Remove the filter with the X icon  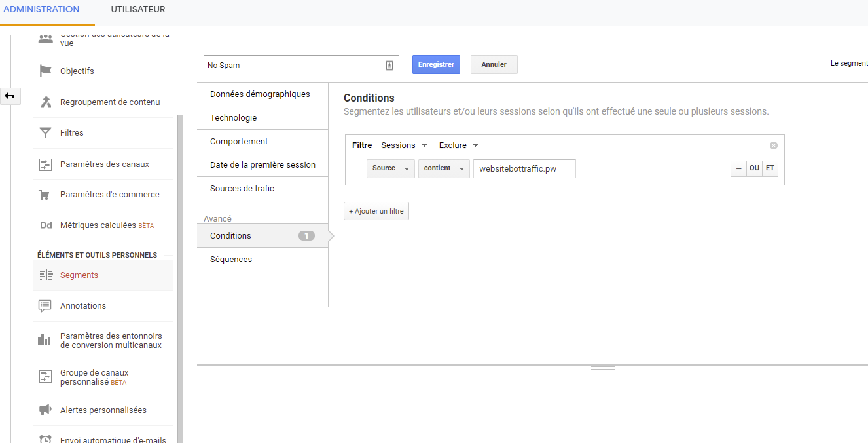[774, 145]
